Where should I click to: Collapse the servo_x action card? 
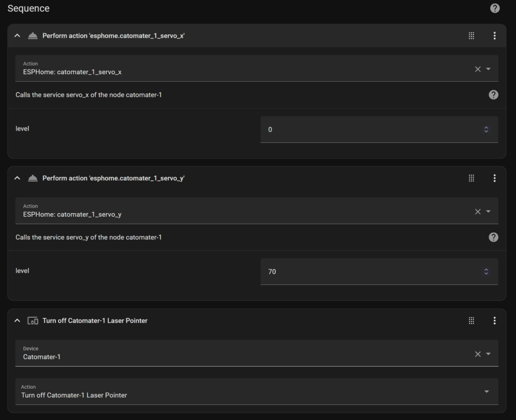(18, 36)
